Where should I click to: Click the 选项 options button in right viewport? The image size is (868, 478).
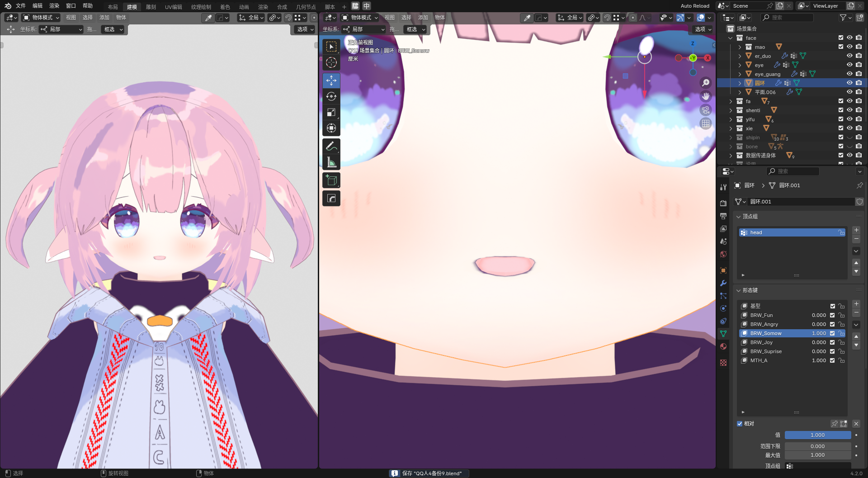703,29
